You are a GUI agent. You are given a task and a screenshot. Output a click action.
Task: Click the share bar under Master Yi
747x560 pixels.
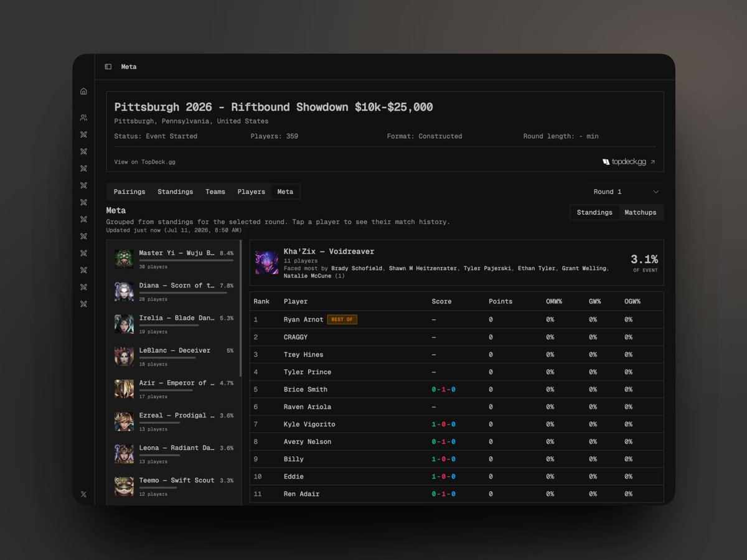[x=186, y=260]
